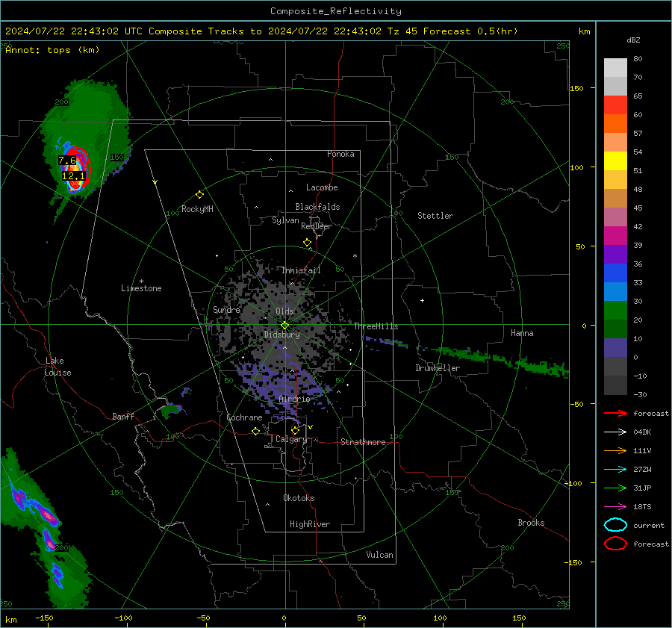This screenshot has height=628, width=672.
Task: Click the magenta 18TS arrow in legend
Action: click(x=615, y=507)
